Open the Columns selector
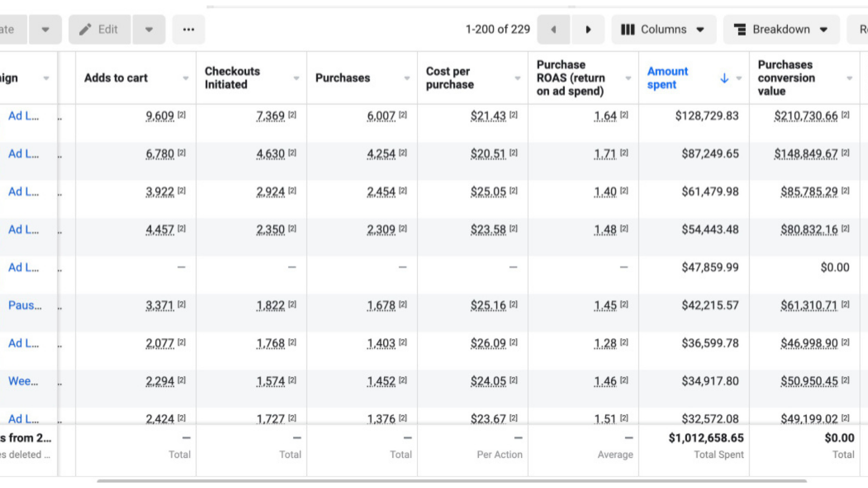Screen dimensions: 868x488 [x=663, y=30]
